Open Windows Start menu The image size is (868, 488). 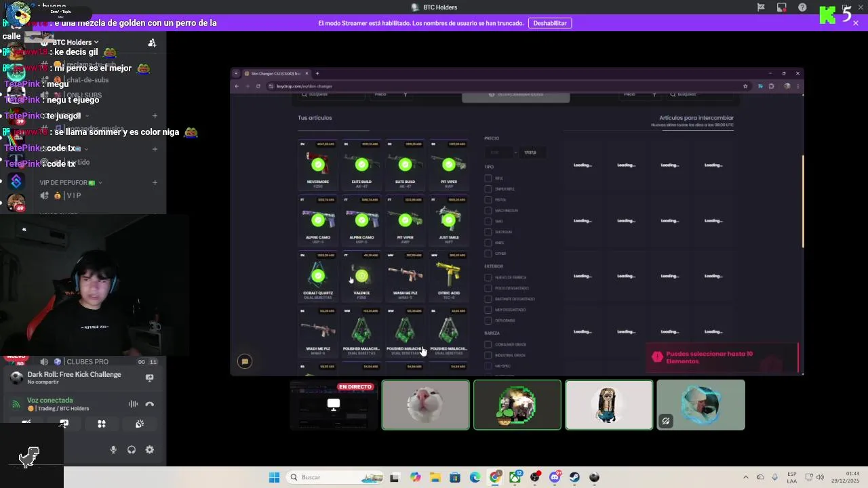point(274,477)
